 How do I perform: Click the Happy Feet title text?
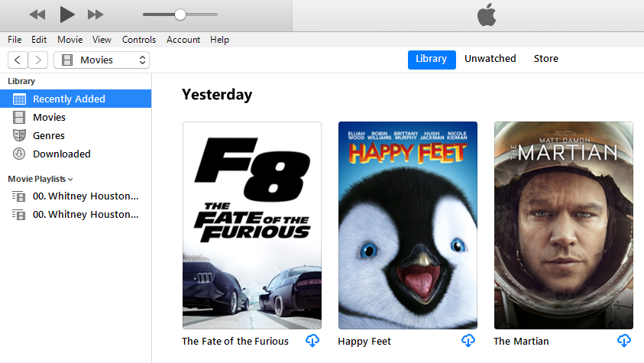tap(364, 342)
